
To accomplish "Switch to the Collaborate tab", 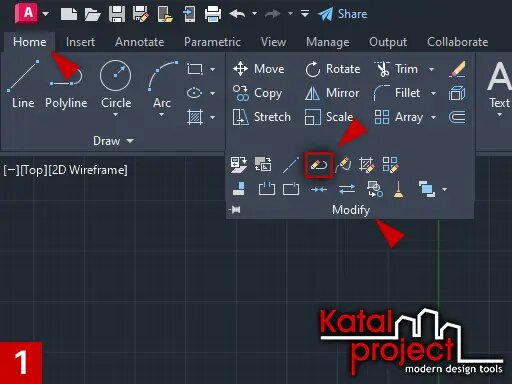I will pyautogui.click(x=458, y=42).
